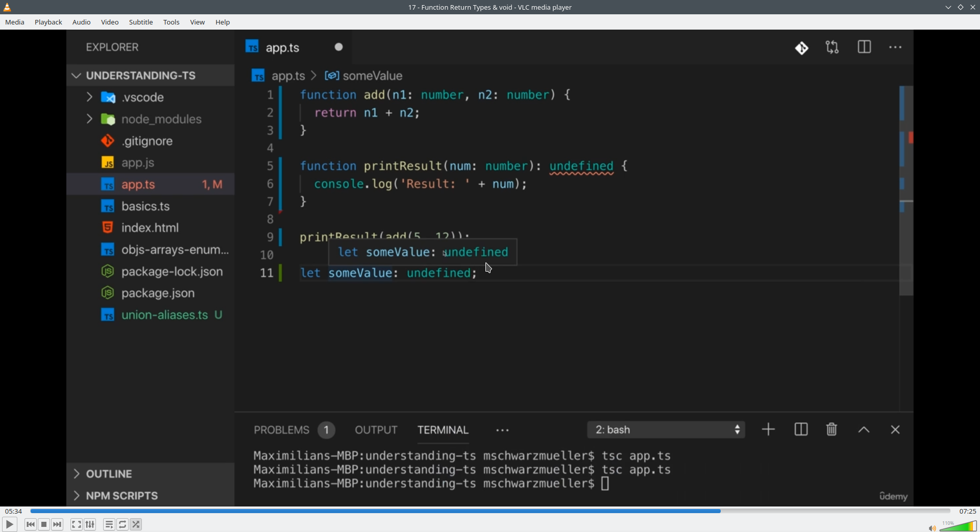Click the maximize panel chevron icon
The image size is (980, 532).
tap(864, 430)
